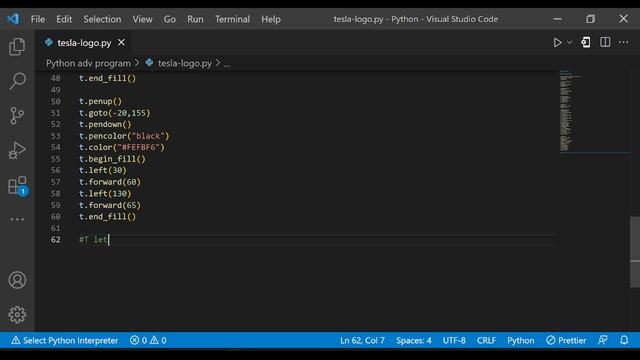Open the Explorer view in activity bar

click(17, 46)
